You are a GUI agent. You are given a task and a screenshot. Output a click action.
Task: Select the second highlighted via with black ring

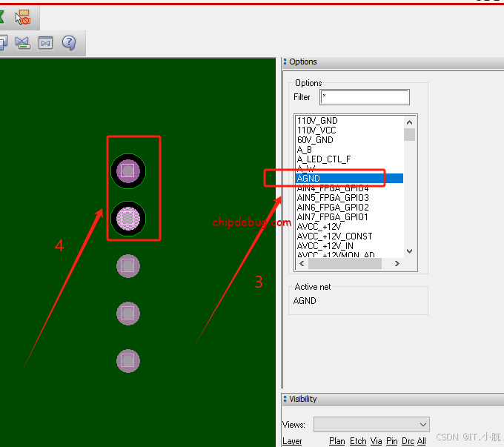[x=128, y=218]
